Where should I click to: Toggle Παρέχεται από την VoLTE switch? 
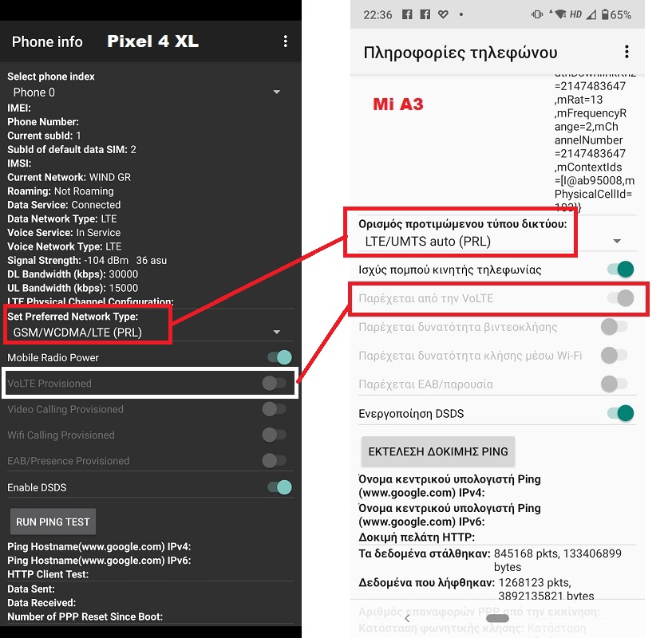tap(621, 298)
